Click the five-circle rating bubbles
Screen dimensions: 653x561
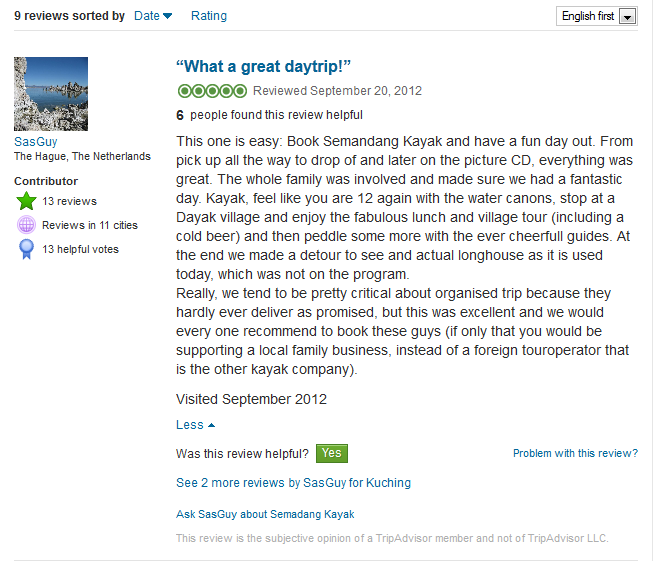[x=212, y=91]
